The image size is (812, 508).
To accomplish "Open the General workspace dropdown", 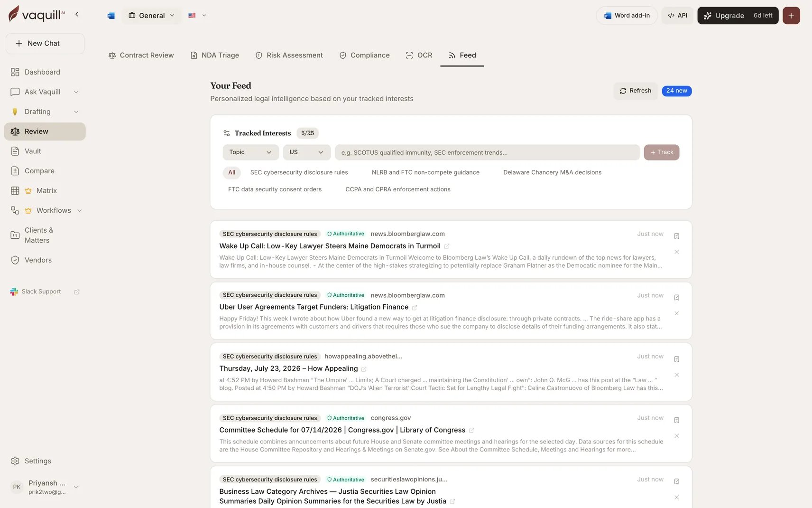I will tap(151, 16).
